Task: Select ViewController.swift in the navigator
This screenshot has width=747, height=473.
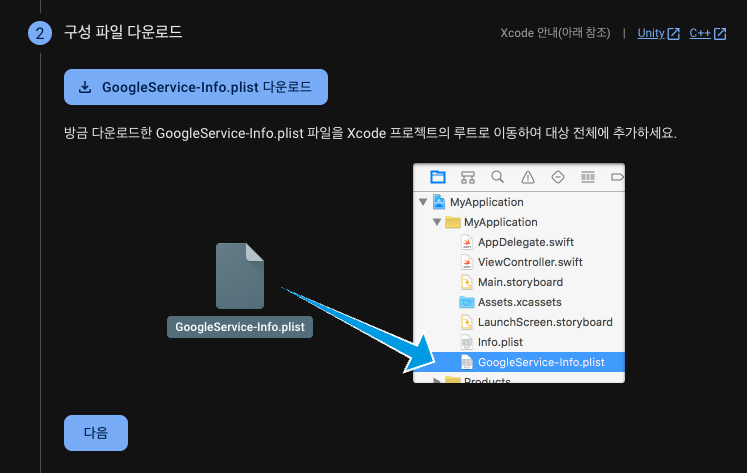Action: tap(519, 262)
